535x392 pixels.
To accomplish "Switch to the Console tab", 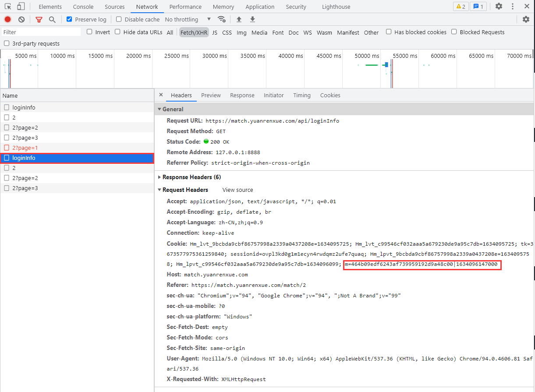I will click(x=83, y=7).
